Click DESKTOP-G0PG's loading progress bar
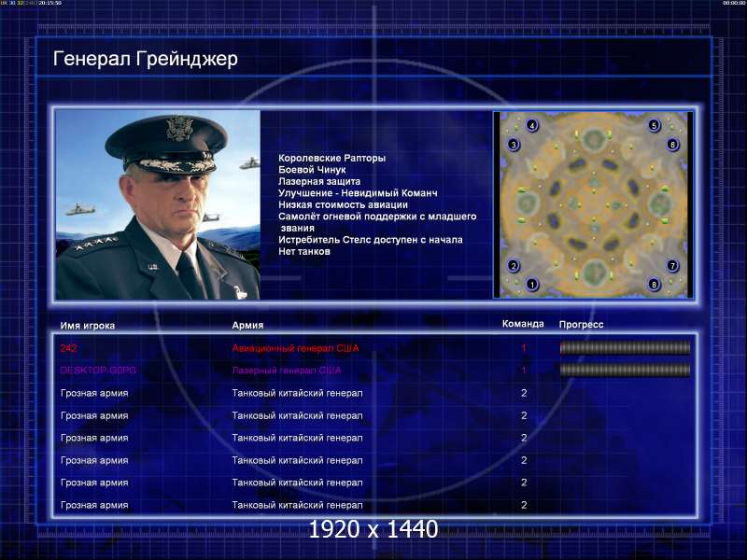747x560 pixels. [x=625, y=370]
